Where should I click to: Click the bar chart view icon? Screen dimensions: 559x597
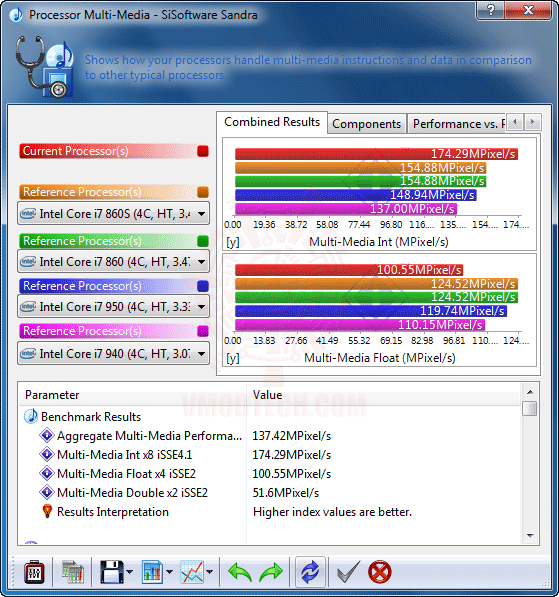pos(152,572)
